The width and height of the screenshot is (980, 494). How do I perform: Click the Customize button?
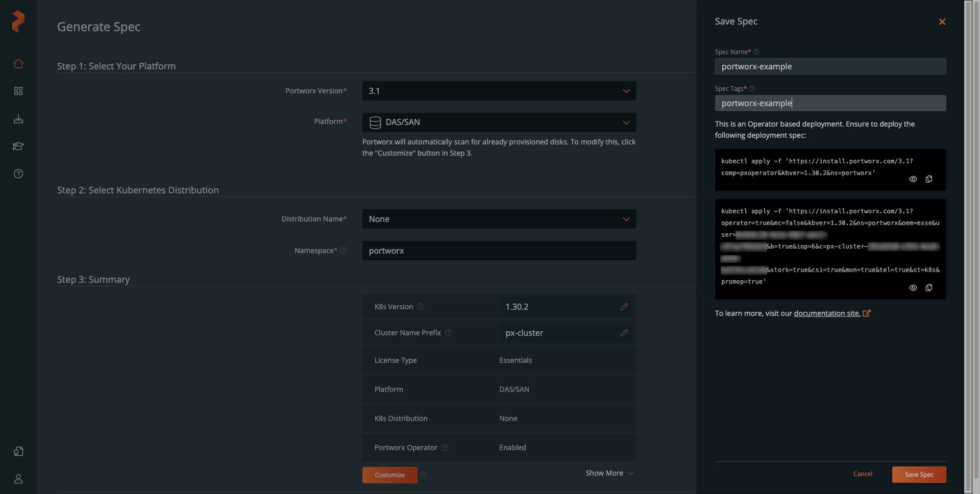coord(389,475)
